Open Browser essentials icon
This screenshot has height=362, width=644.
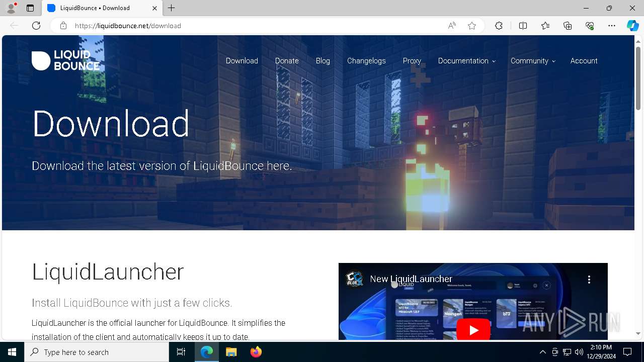pyautogui.click(x=590, y=26)
